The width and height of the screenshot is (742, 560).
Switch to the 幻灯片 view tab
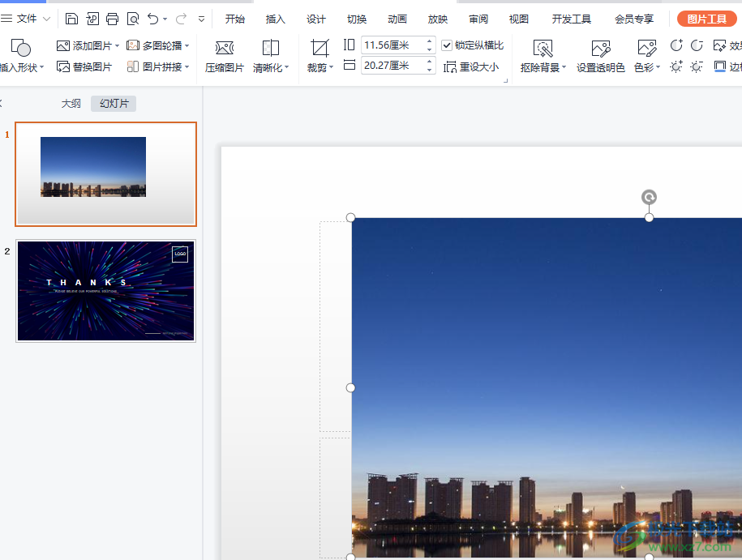pyautogui.click(x=114, y=104)
